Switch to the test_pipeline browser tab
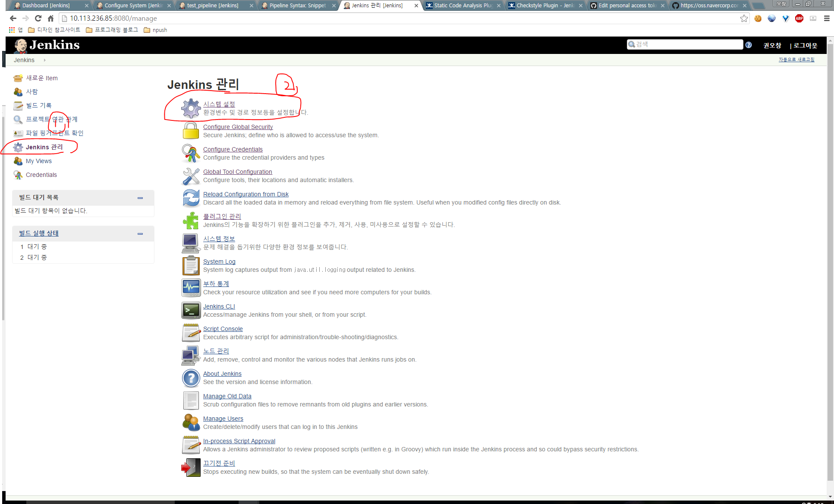 point(213,6)
